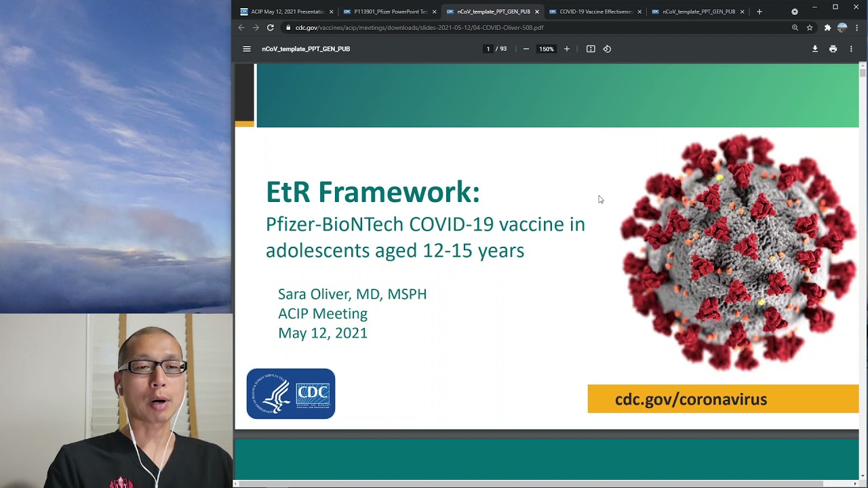The height and width of the screenshot is (488, 868).
Task: Reload the current page
Action: (270, 28)
